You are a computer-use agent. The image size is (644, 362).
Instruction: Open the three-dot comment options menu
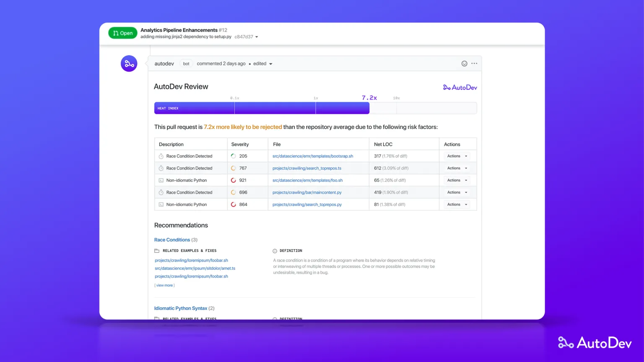click(474, 64)
